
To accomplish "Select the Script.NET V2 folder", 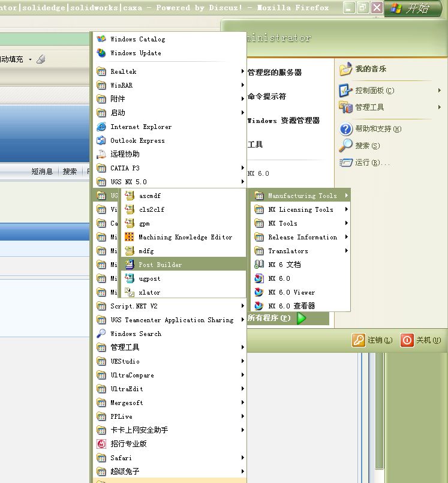I will (170, 306).
